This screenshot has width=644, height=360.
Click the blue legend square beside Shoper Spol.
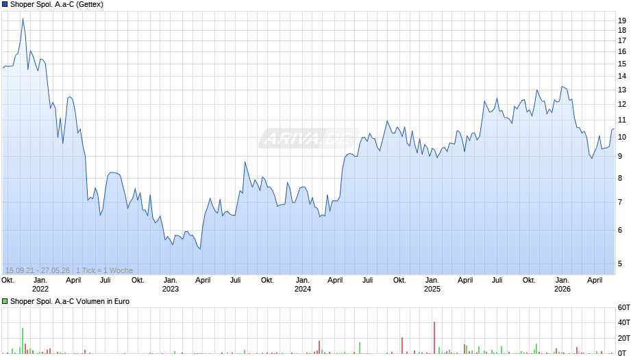(5, 5)
